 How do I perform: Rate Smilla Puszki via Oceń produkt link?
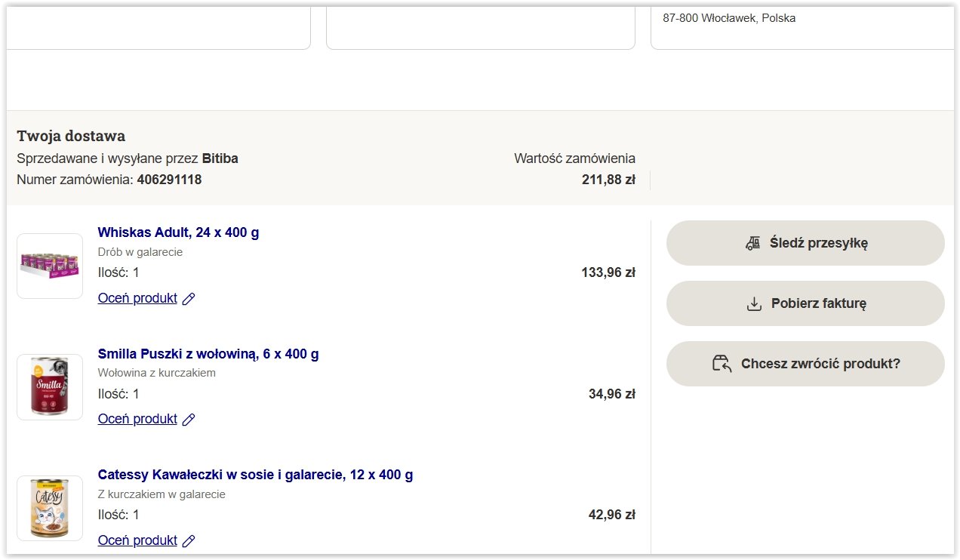coord(137,419)
